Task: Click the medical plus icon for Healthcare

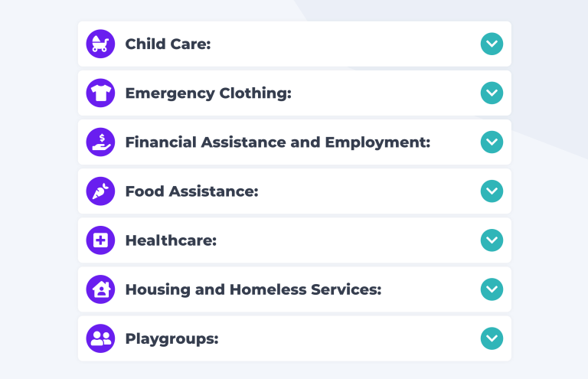Action: [x=100, y=240]
